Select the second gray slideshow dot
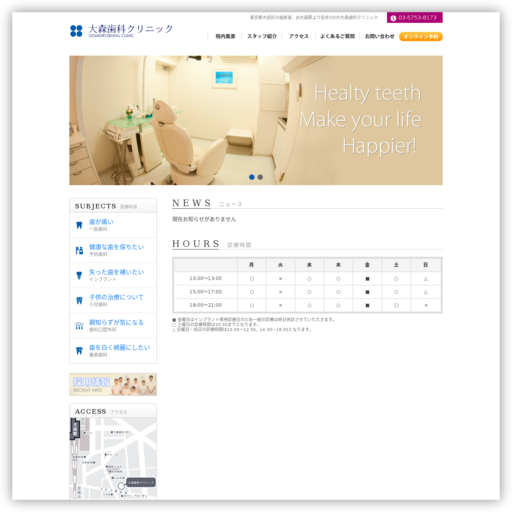Image resolution: width=512 pixels, height=512 pixels. click(260, 177)
